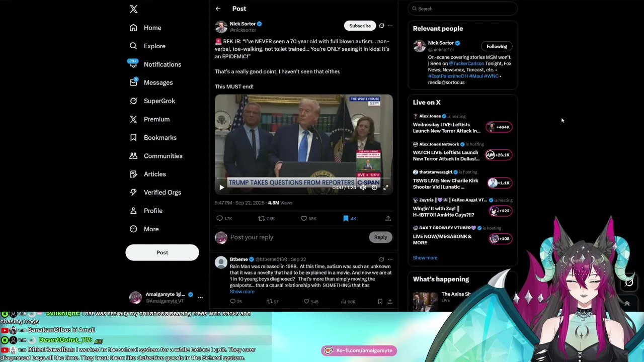Viewport: 644px width, 362px height.
Task: Open Nick Sortor's avatar on the post
Action: point(221,27)
